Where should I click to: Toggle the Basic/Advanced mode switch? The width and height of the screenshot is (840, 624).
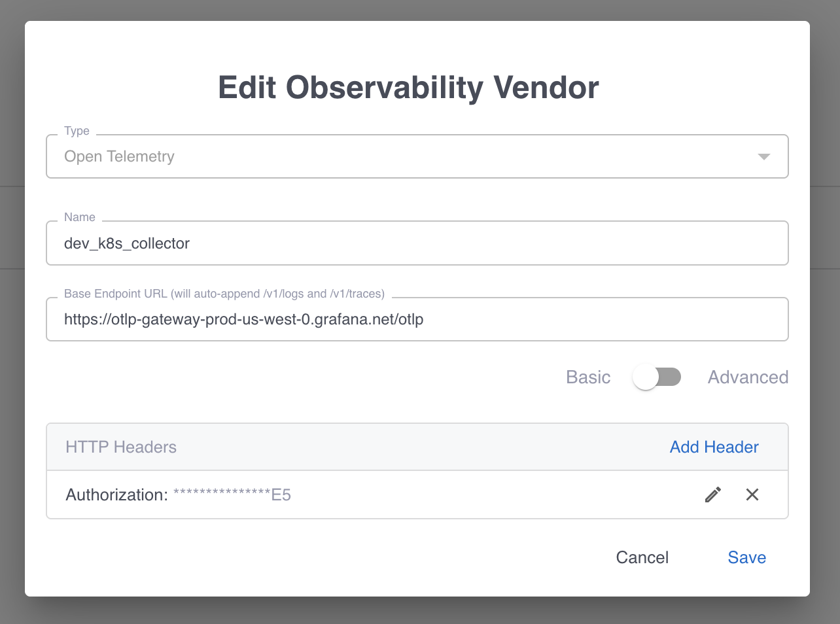click(x=657, y=377)
